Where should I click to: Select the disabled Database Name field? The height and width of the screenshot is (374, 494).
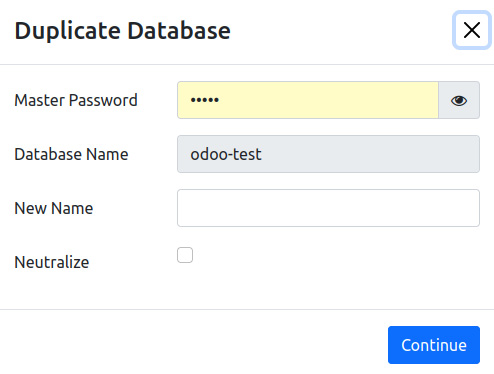coord(328,154)
